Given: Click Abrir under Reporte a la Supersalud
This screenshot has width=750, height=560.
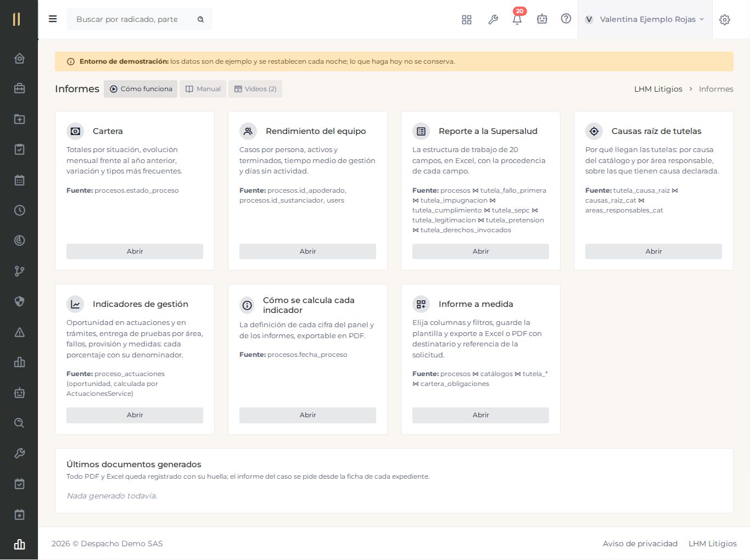Looking at the screenshot, I should pos(480,251).
